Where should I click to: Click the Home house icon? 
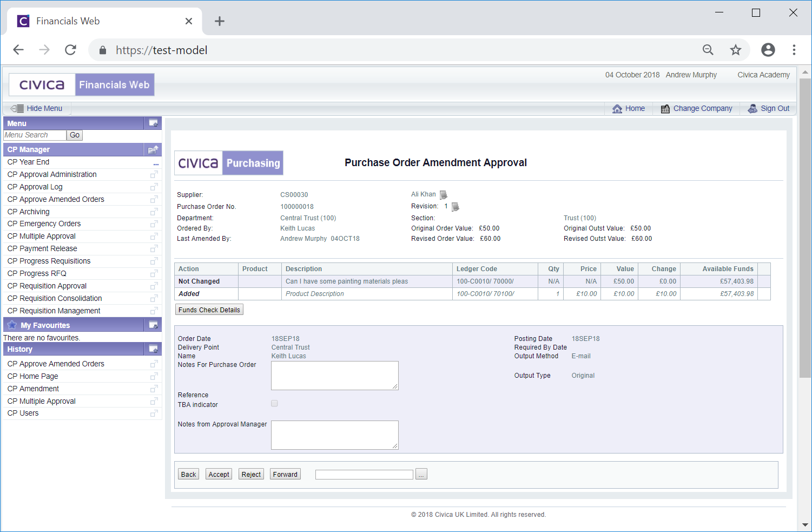[617, 109]
